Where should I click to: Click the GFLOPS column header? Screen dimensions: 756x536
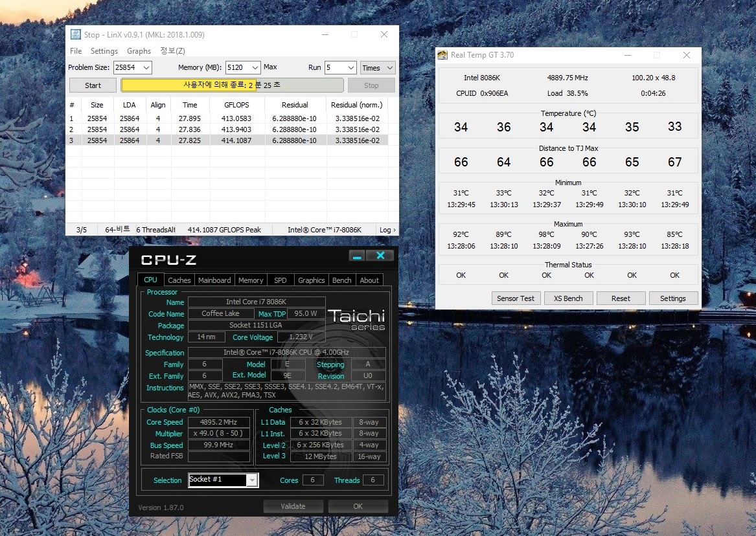(x=236, y=105)
